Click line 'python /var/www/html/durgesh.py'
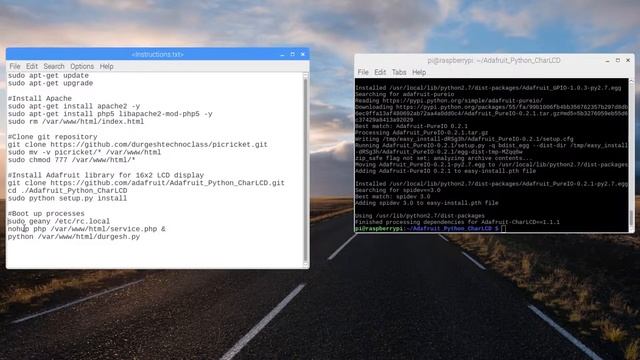Viewport: 640px width, 360px height. [x=74, y=237]
